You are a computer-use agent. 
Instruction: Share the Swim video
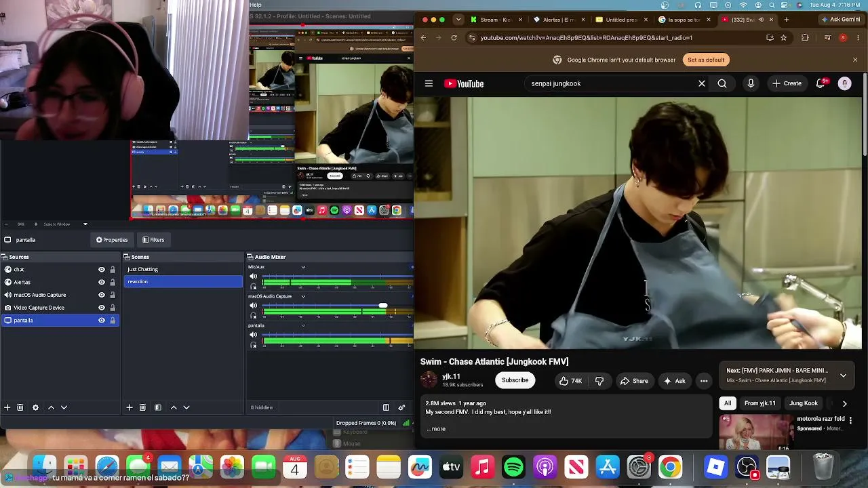click(634, 381)
